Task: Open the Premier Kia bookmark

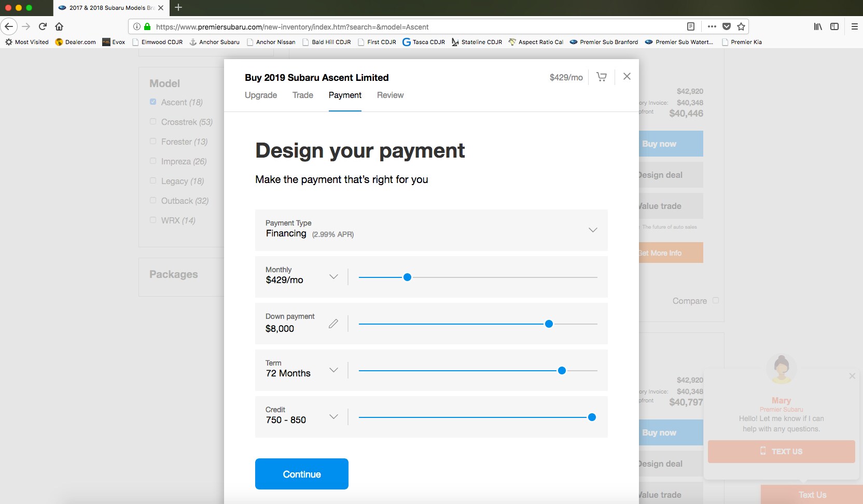Action: (x=745, y=42)
